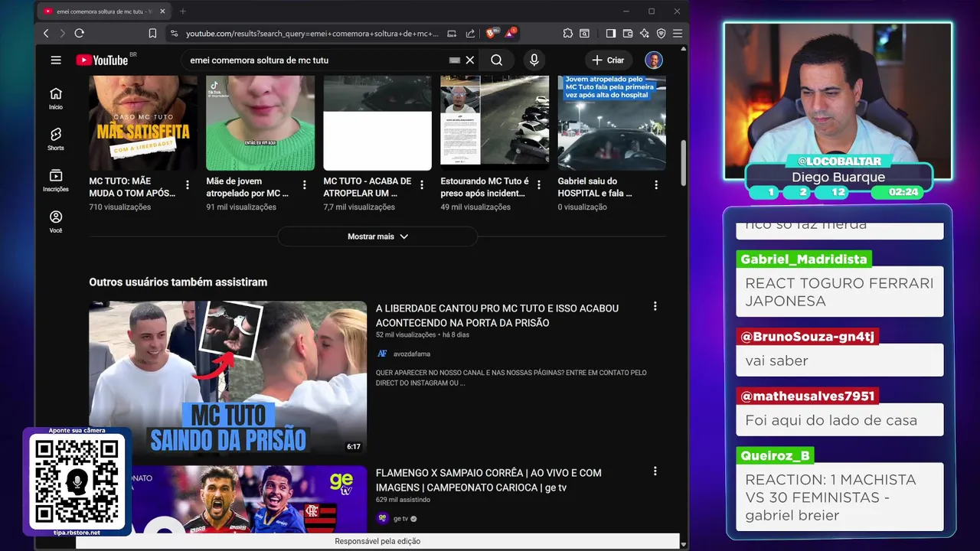Click the '52 mil visualizações' text
The height and width of the screenshot is (551, 980).
coord(406,335)
